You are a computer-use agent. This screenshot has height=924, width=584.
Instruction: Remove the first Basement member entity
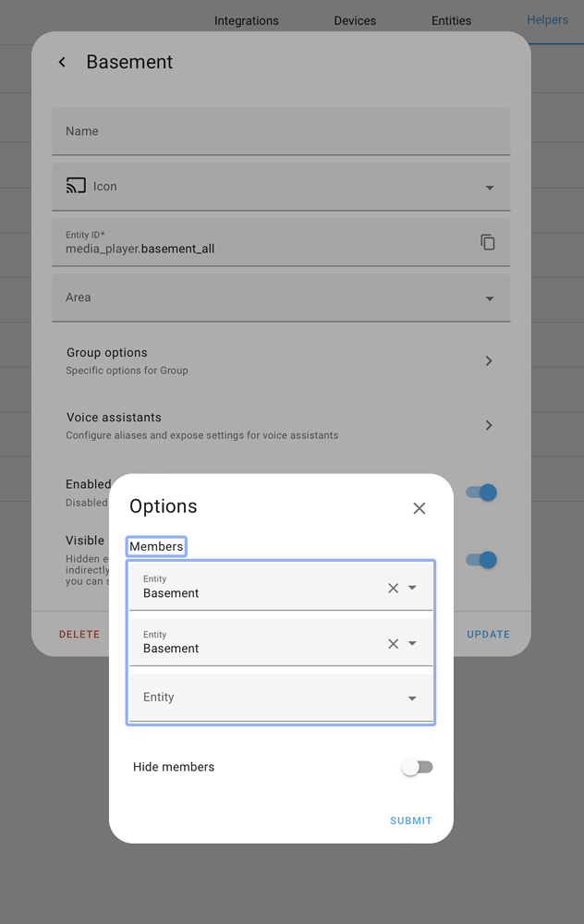click(x=392, y=586)
